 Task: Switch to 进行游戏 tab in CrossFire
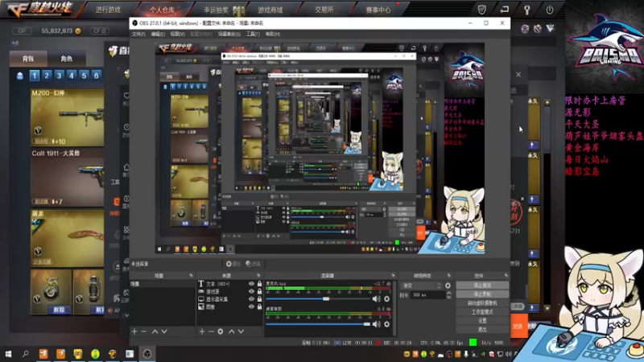(x=108, y=10)
